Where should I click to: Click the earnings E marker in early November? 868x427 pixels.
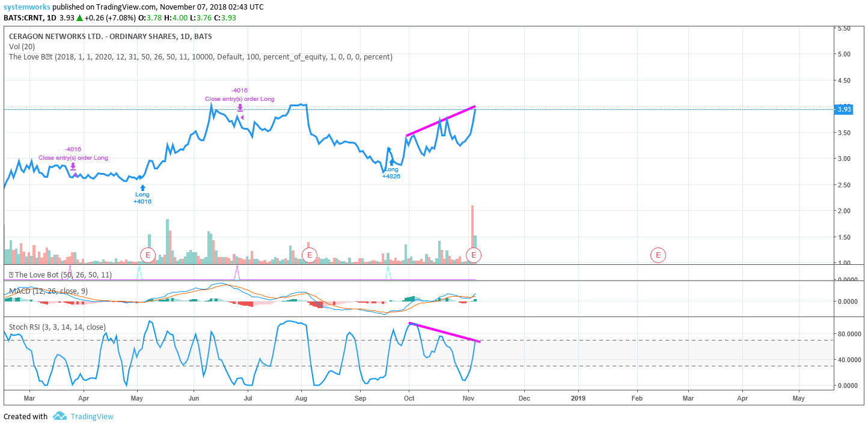(x=474, y=255)
